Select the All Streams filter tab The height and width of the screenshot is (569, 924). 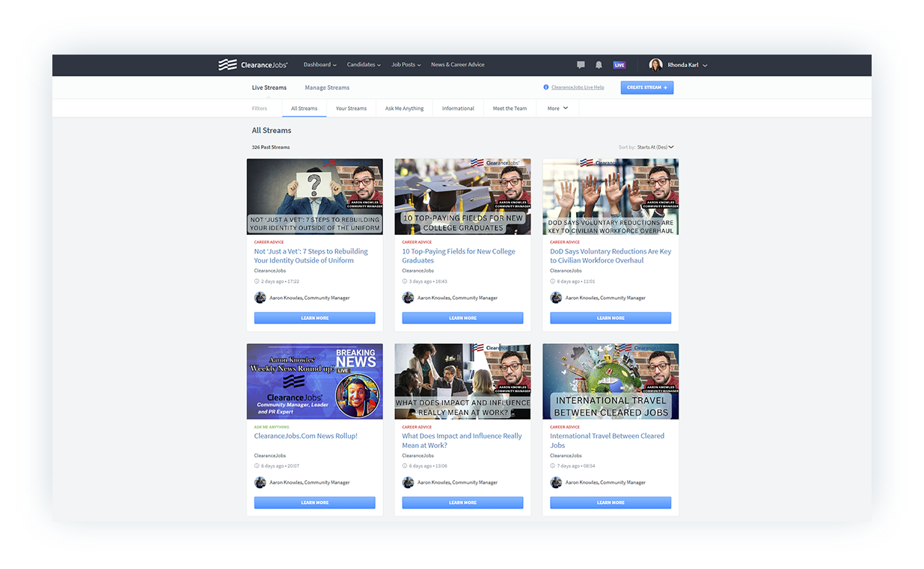[x=304, y=108]
